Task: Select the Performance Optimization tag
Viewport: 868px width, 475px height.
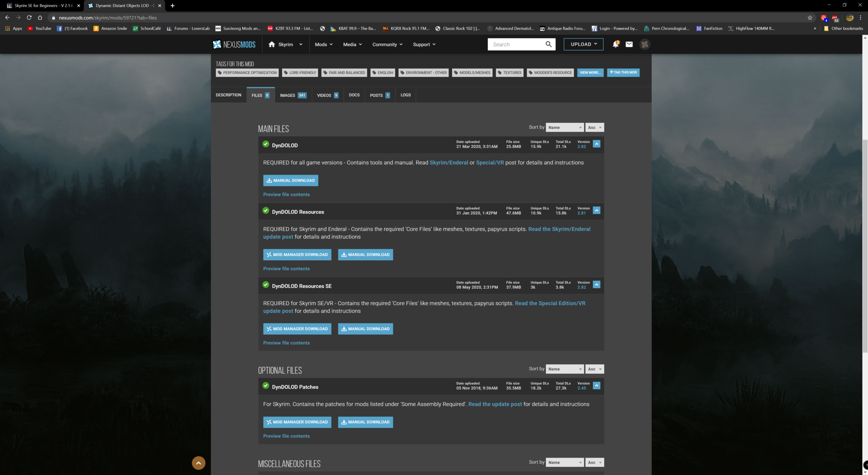Action: 247,72
